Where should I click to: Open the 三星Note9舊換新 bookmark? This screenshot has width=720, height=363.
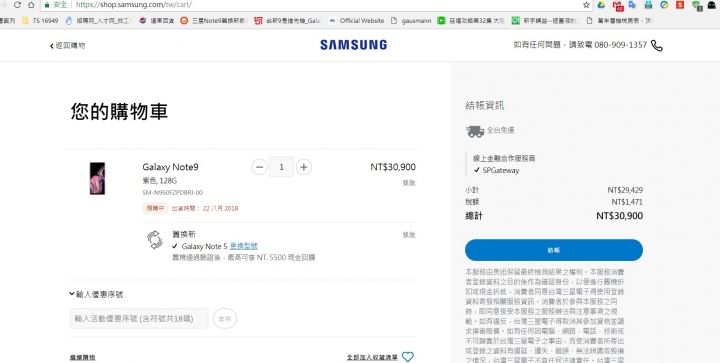point(214,21)
